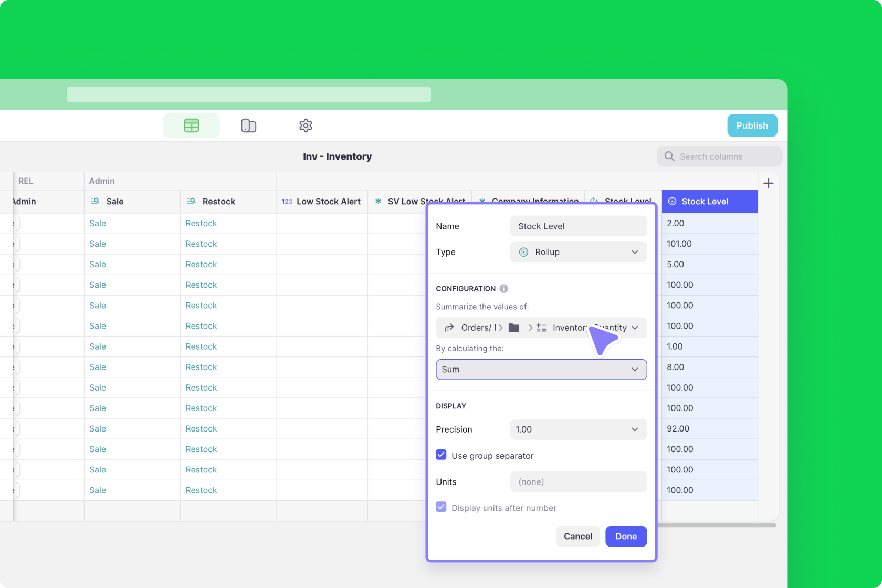Open the data table view icon
Screen dimensions: 882x588
192,125
